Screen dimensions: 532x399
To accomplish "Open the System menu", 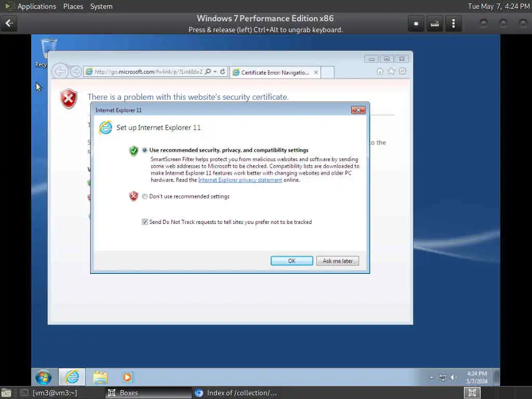I will (x=101, y=6).
